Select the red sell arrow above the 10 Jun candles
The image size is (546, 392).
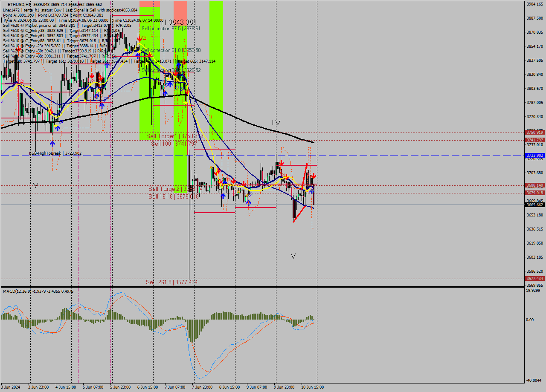(x=314, y=176)
